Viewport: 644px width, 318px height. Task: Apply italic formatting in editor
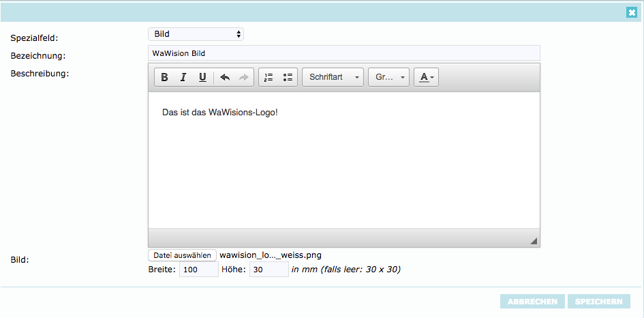(x=183, y=78)
